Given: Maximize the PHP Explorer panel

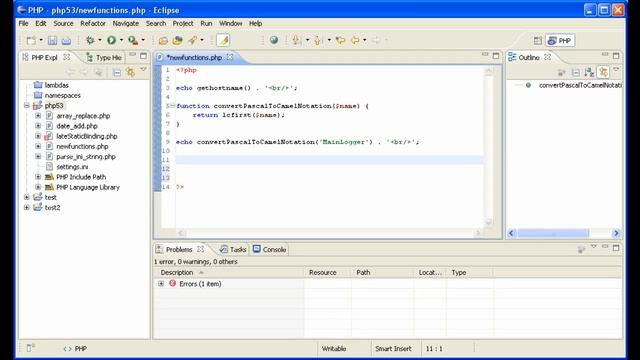Looking at the screenshot, I should pos(143,56).
